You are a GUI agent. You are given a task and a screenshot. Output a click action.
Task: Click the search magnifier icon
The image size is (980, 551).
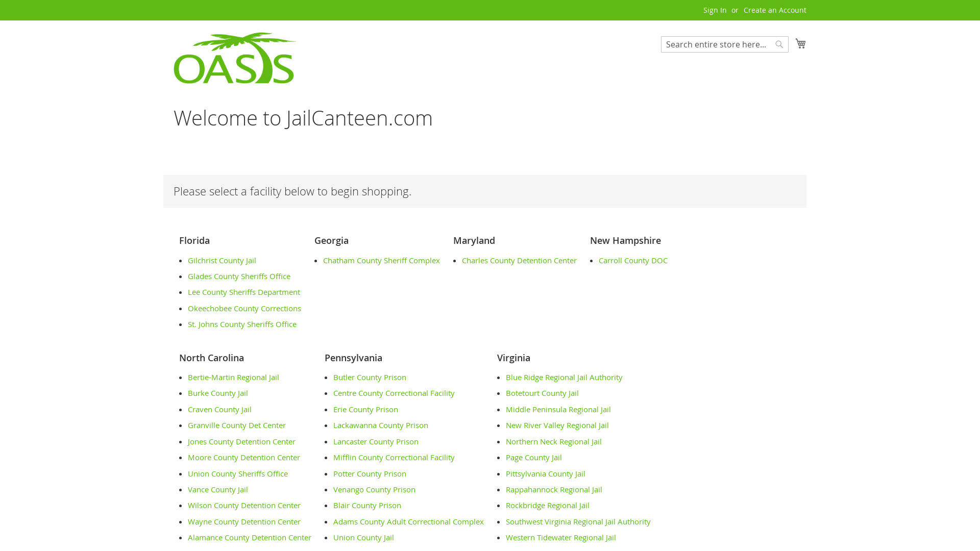pyautogui.click(x=779, y=44)
